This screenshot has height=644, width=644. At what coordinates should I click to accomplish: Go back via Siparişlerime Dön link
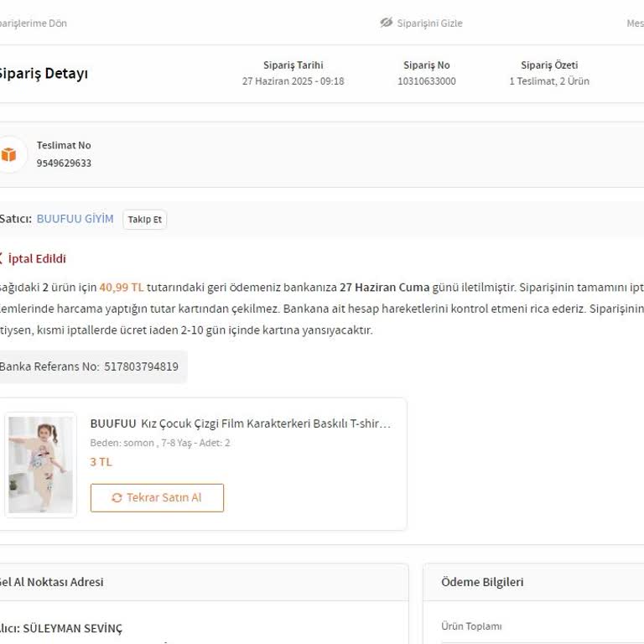[x=34, y=23]
